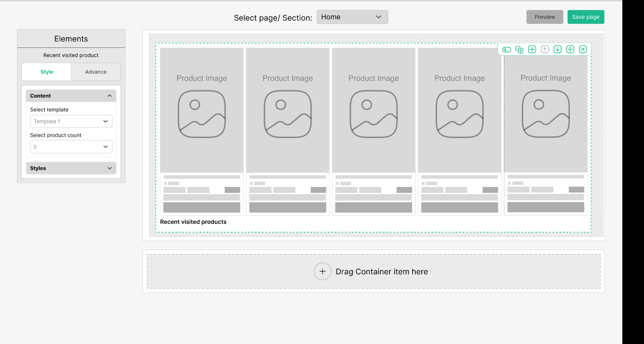The image size is (644, 344).
Task: Click the Preview button
Action: (x=545, y=17)
